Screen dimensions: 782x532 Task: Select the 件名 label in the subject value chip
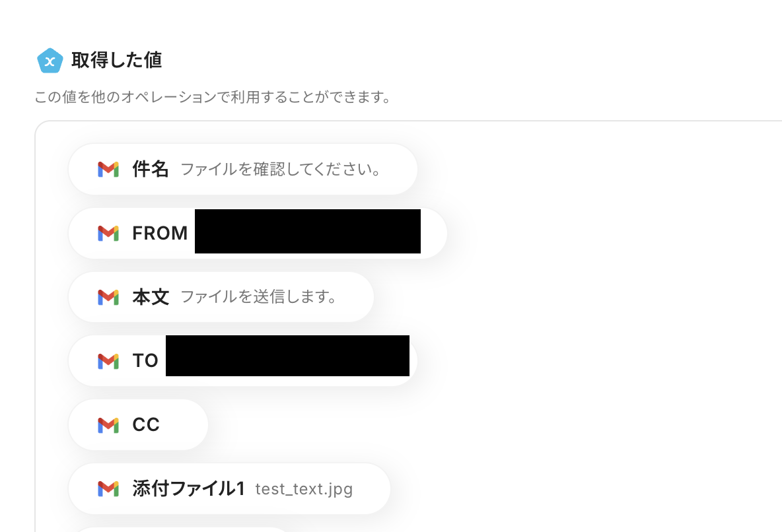pyautogui.click(x=150, y=170)
